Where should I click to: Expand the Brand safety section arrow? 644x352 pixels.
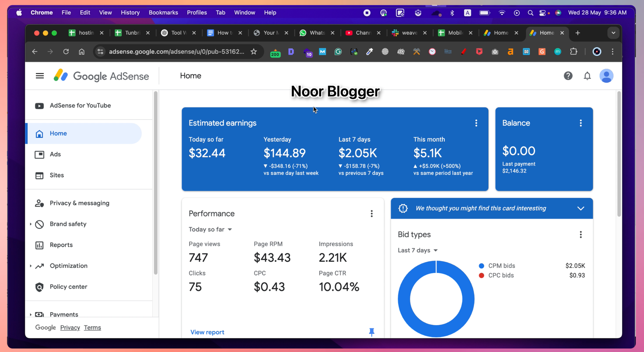point(31,224)
